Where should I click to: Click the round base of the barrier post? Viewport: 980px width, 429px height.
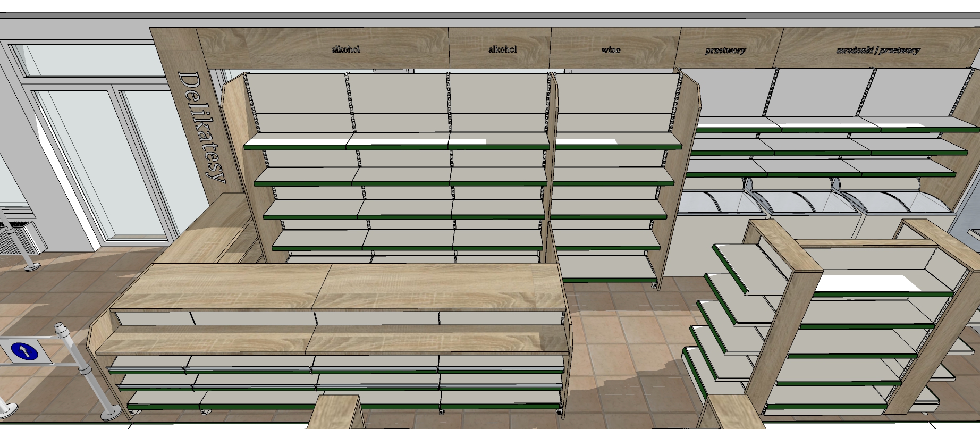111,413
